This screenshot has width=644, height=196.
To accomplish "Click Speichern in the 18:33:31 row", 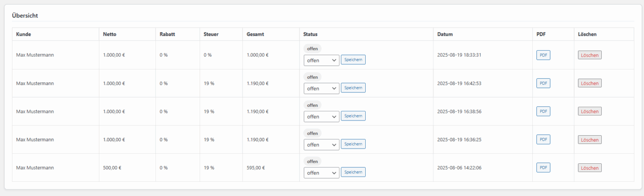I will coord(353,60).
